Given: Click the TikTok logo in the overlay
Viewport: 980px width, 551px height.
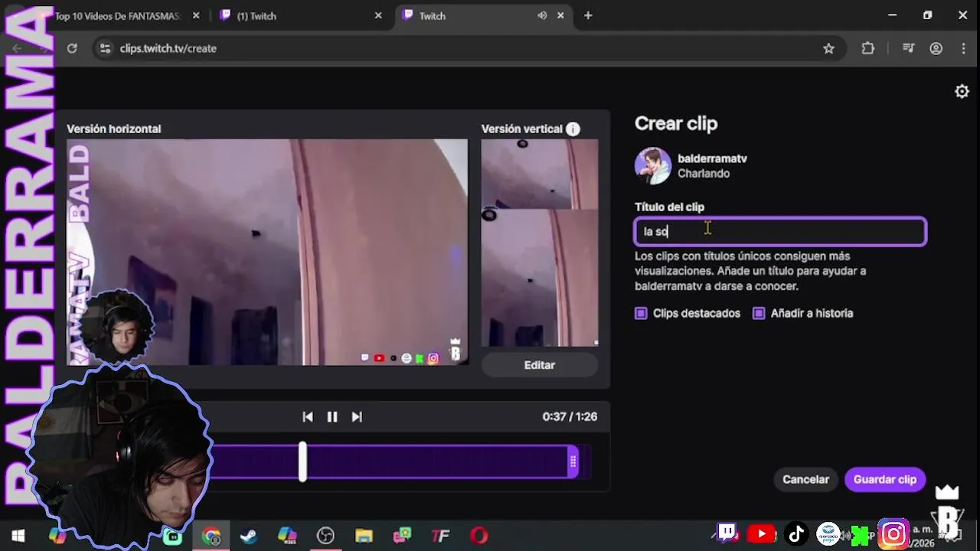Looking at the screenshot, I should pos(796,534).
